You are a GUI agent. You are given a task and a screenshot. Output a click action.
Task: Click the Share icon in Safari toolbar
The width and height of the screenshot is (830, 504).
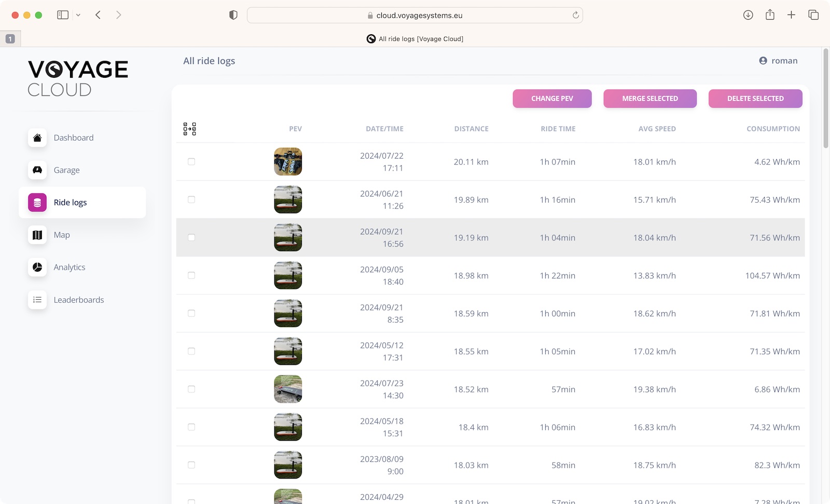(x=770, y=15)
